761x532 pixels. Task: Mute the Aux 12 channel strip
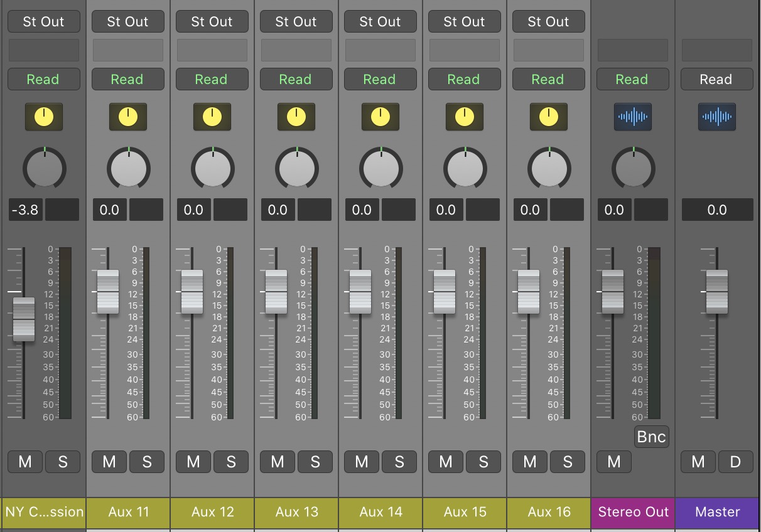(193, 462)
